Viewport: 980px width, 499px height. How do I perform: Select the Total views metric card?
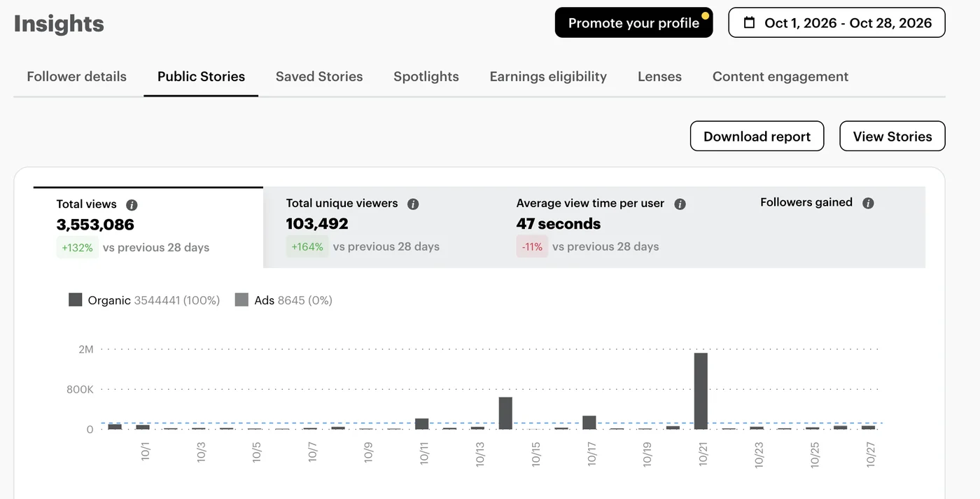click(148, 227)
